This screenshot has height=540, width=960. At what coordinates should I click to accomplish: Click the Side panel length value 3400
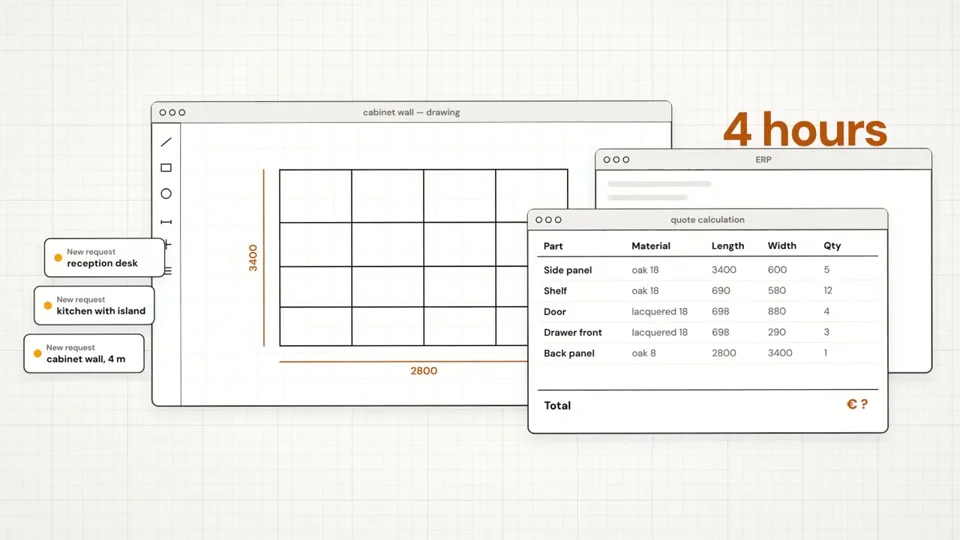724,270
